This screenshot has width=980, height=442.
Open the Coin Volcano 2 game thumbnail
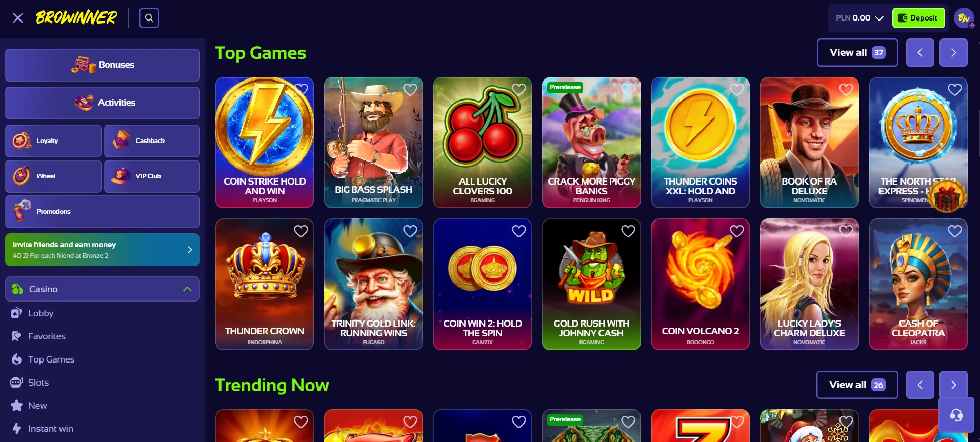701,285
